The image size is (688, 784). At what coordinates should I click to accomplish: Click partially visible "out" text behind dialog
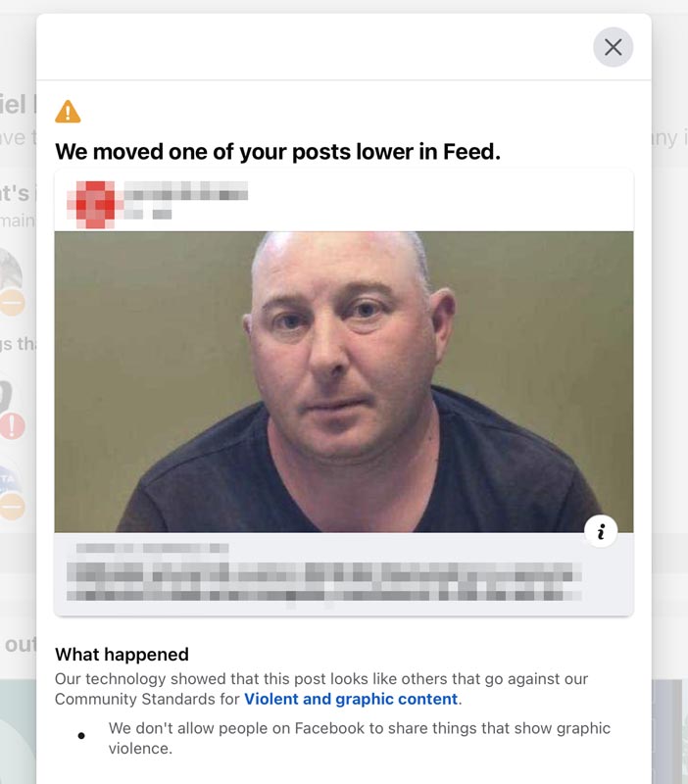19,644
